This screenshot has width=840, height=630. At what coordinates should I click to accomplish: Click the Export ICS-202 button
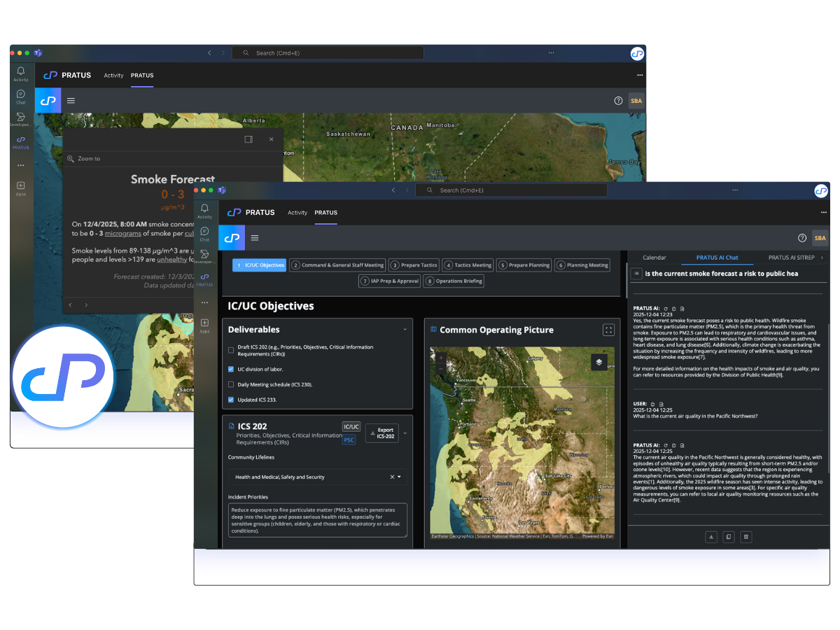381,433
